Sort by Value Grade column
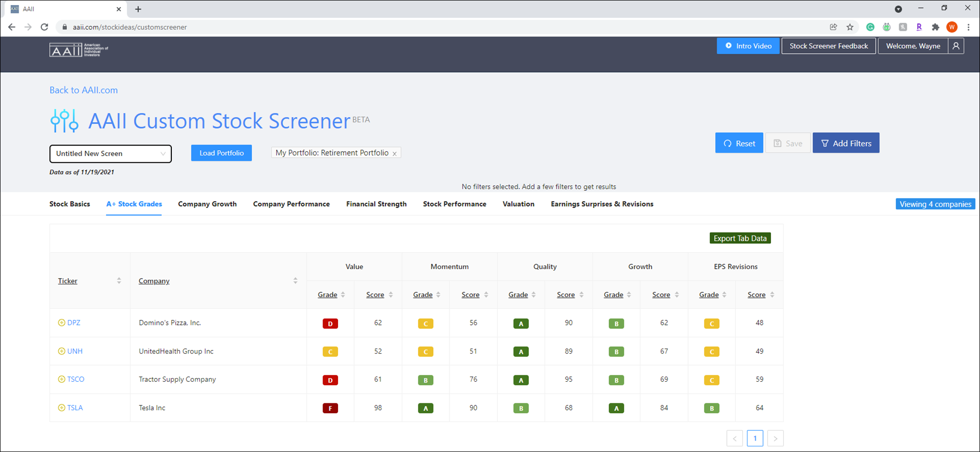 (343, 295)
